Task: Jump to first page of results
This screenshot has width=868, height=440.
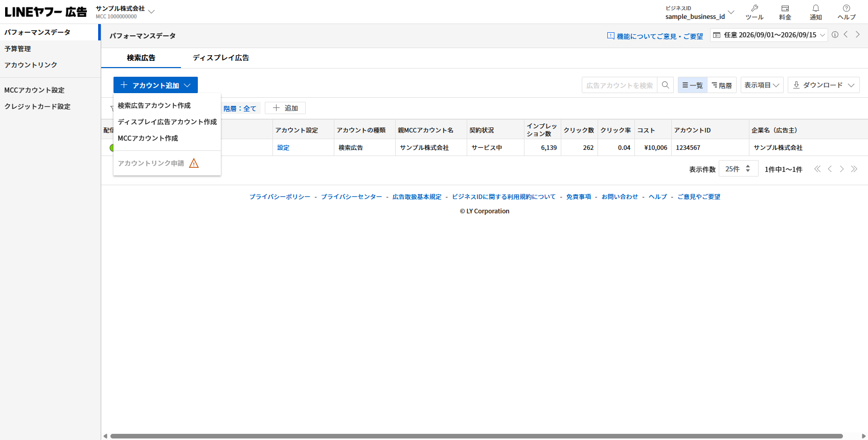Action: click(x=817, y=169)
